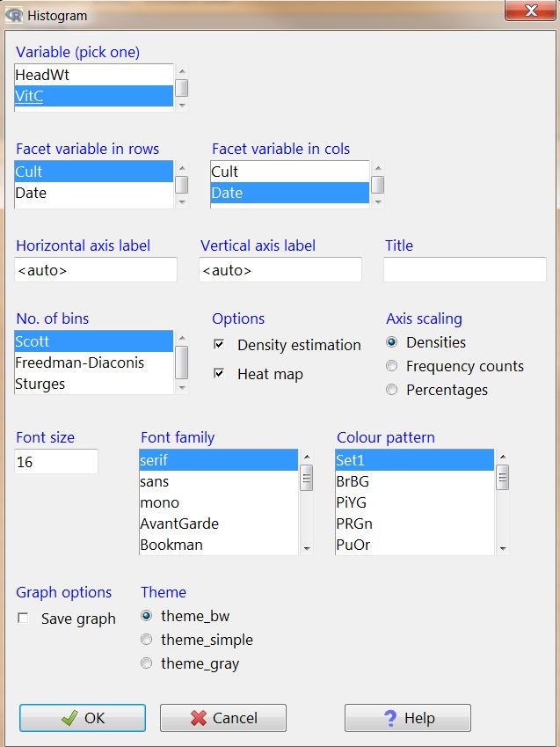Enable the Save graph checkbox
This screenshot has height=747, width=560.
click(23, 619)
